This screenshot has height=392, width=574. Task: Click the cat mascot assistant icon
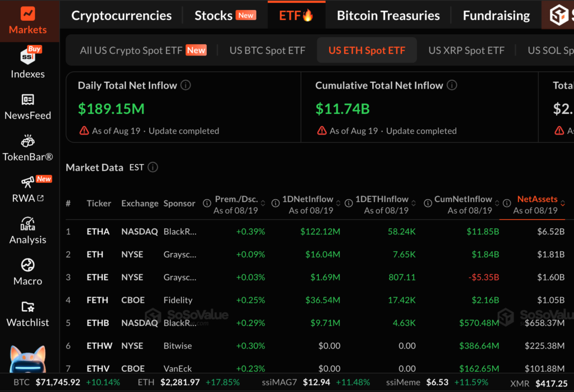[28, 359]
